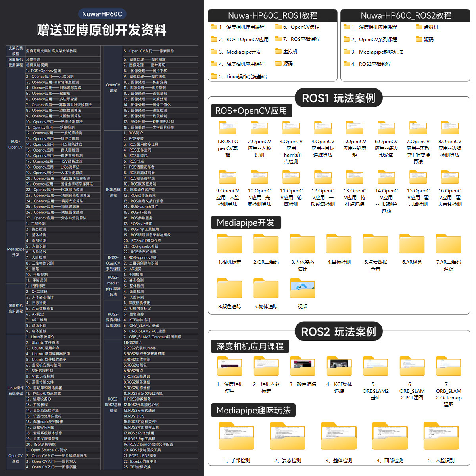Screen dimensions: 476x476
Task: Click the 'Nuwa-HP60C' badge at top left
Action: (102, 14)
